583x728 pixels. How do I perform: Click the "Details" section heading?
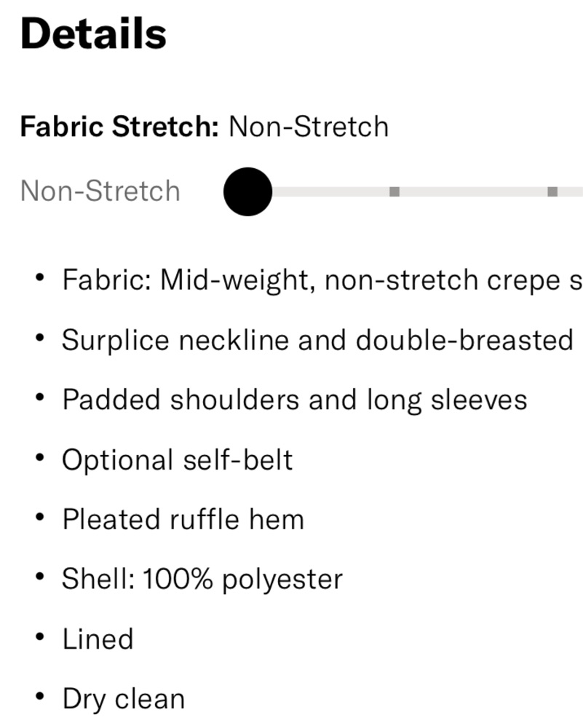point(93,34)
